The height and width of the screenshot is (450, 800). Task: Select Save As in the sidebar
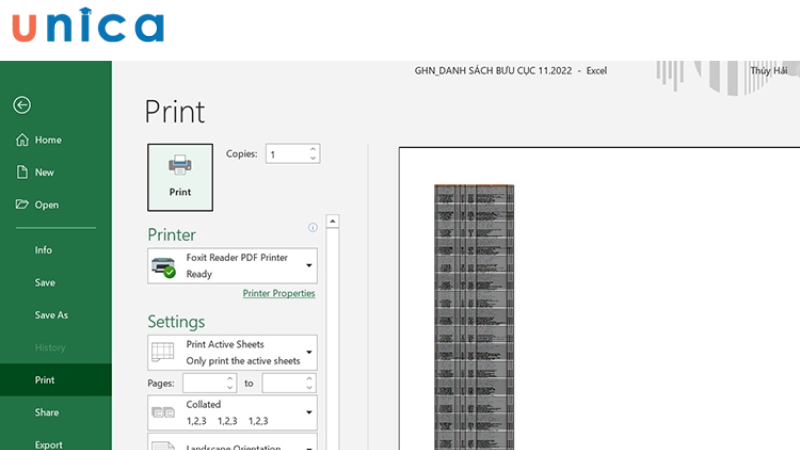click(51, 315)
